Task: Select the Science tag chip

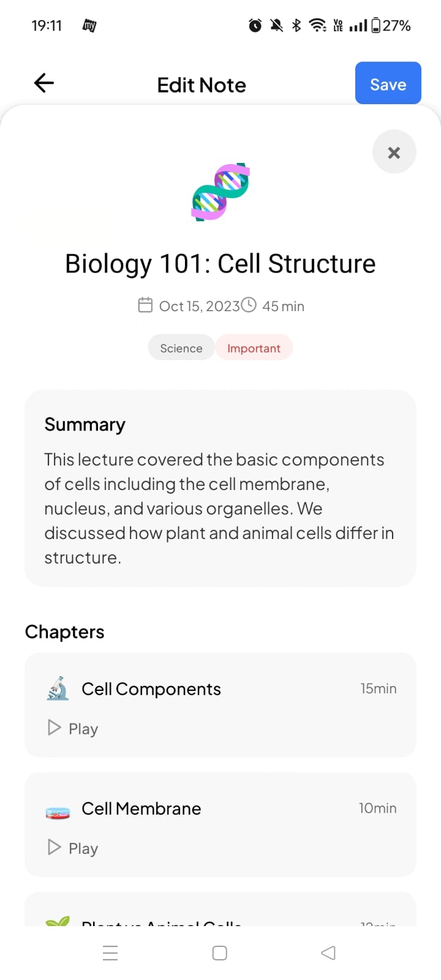Action: click(181, 348)
